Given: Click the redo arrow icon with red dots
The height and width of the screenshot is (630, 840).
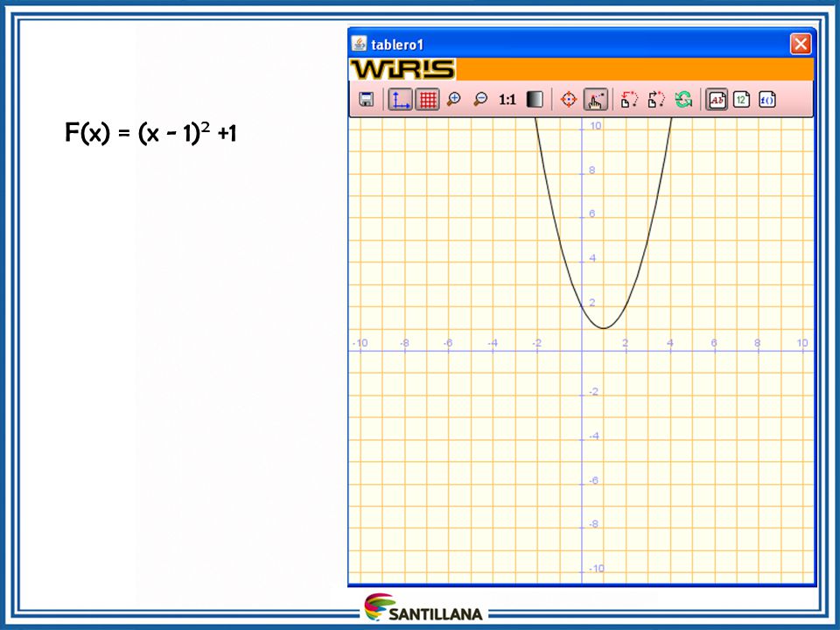Looking at the screenshot, I should click(x=656, y=100).
